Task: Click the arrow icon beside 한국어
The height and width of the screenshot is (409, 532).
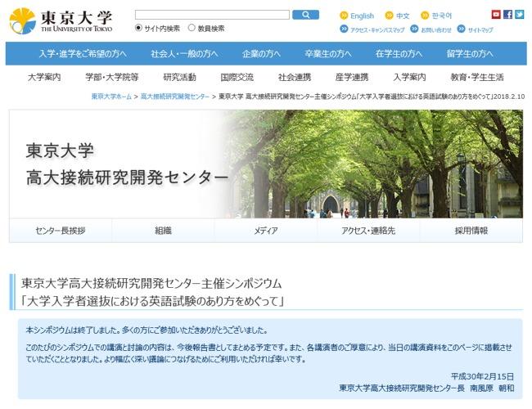Action: (x=425, y=16)
